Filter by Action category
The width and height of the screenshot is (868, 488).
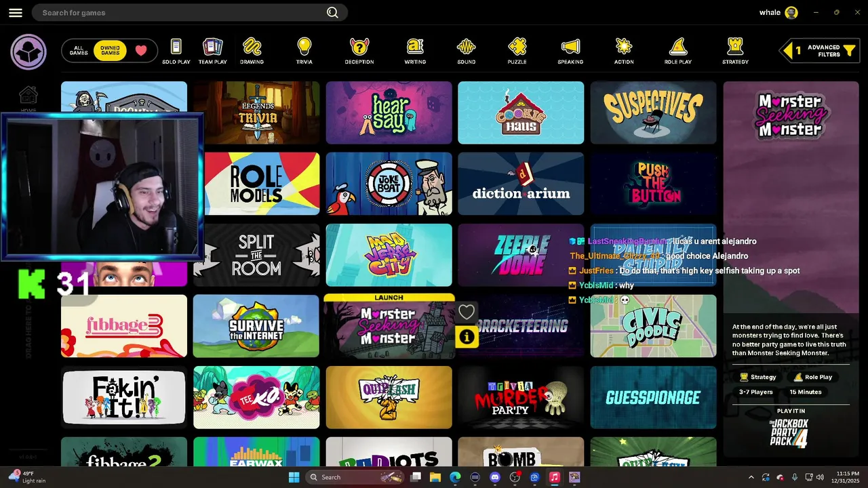coord(624,52)
